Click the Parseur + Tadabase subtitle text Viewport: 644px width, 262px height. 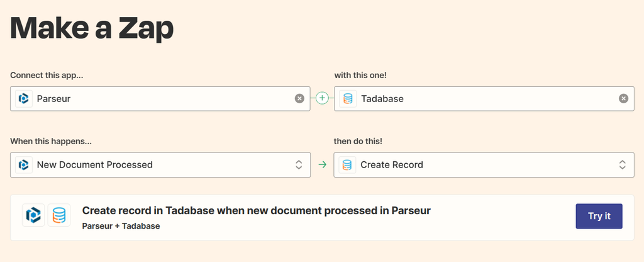[x=121, y=226]
